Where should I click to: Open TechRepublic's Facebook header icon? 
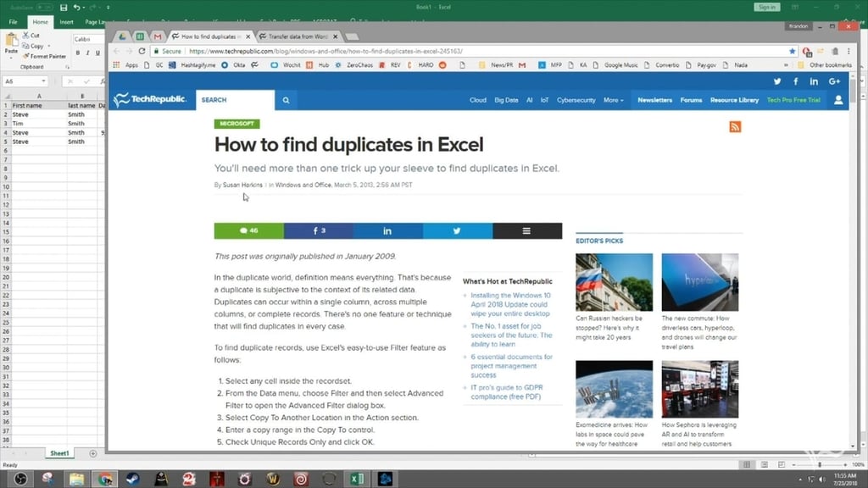pyautogui.click(x=795, y=81)
